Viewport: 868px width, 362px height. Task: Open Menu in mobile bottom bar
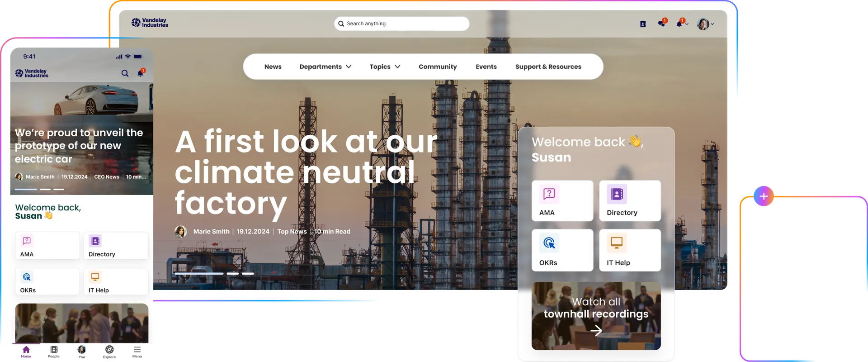tap(137, 352)
